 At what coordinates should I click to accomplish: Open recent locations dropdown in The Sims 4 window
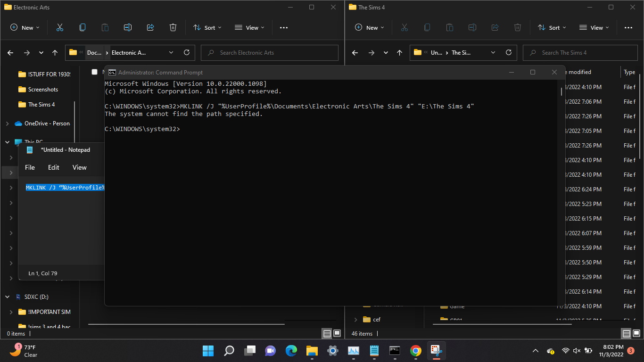coord(386,53)
